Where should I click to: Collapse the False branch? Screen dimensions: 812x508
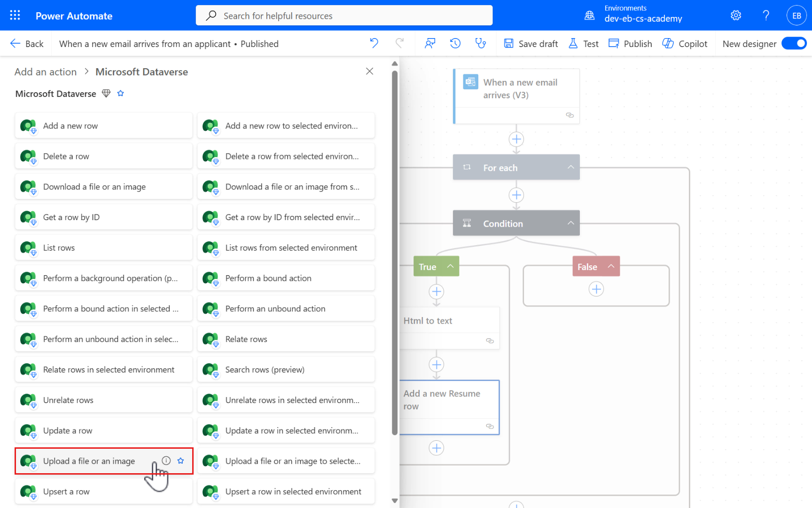pos(611,266)
